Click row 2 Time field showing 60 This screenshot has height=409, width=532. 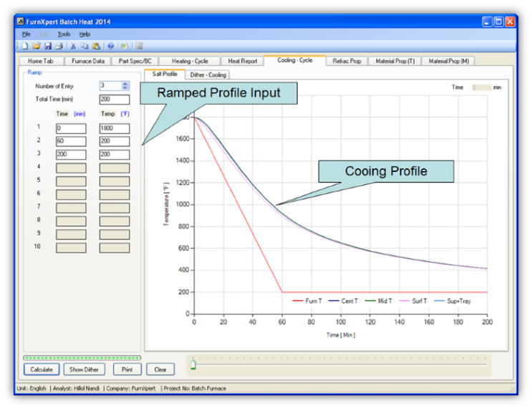[71, 141]
